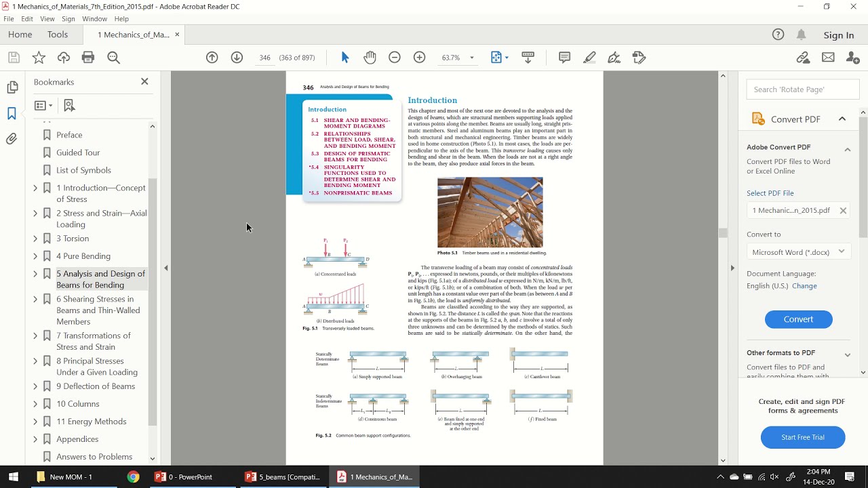
Task: Select the Highlight text pen tool
Action: (x=589, y=58)
